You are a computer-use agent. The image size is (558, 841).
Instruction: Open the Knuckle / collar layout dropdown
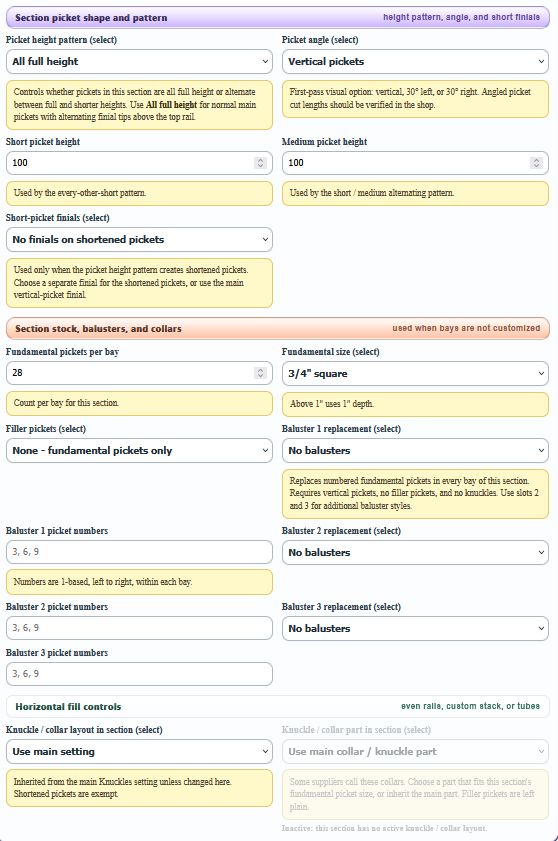pos(139,751)
